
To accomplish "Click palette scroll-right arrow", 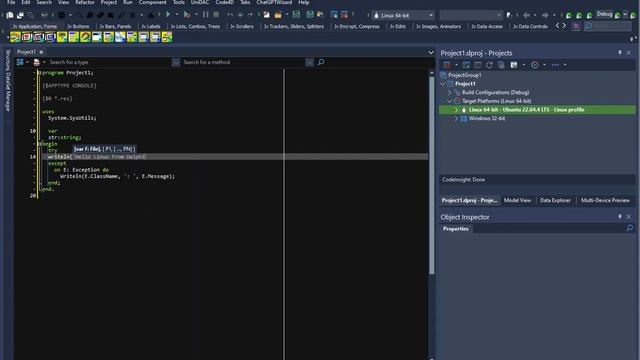I will click(564, 26).
